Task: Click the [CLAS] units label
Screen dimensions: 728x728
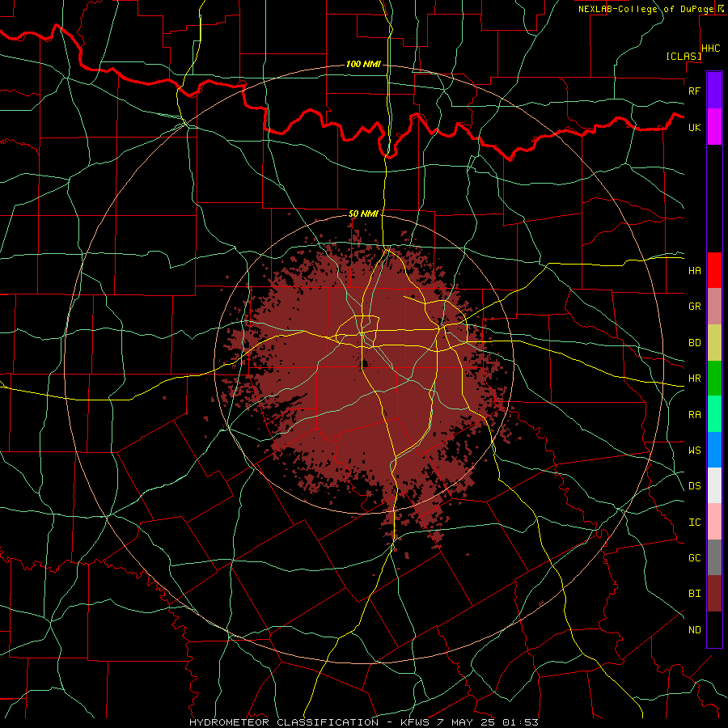Action: click(x=684, y=56)
